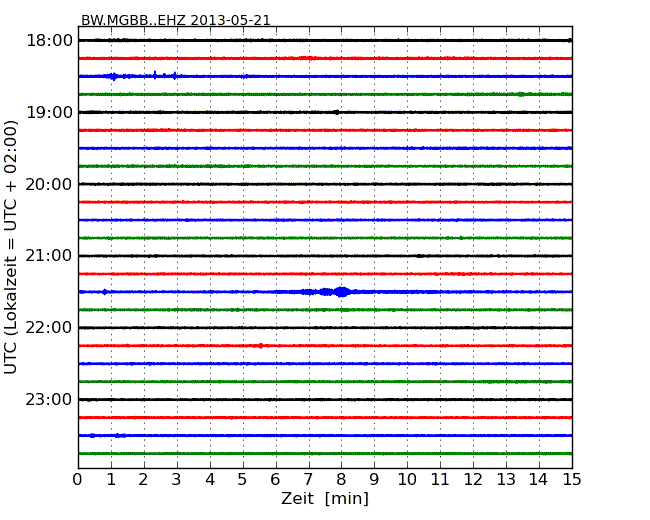Click the large blue seismic event near minute 8
The image size is (650, 520).
coord(342,292)
